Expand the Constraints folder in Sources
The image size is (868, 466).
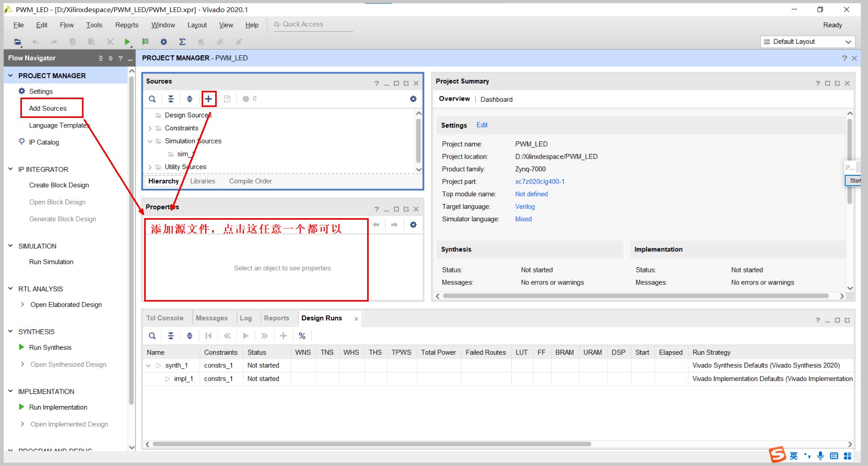coord(150,128)
